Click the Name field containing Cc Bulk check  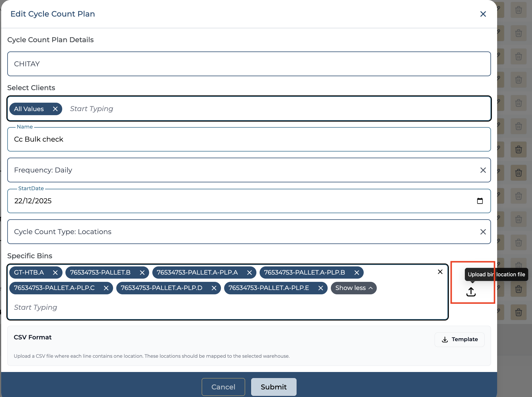[x=249, y=139]
